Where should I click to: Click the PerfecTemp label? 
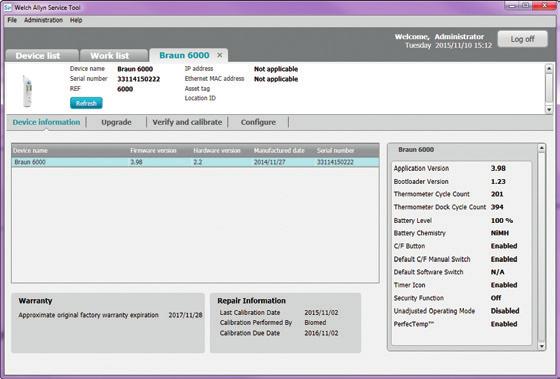(413, 324)
